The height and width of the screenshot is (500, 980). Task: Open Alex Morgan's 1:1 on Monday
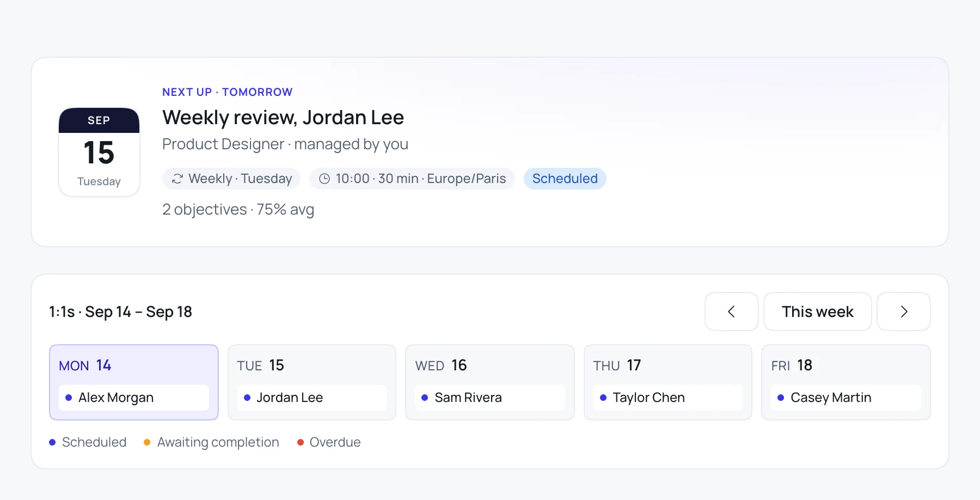134,398
